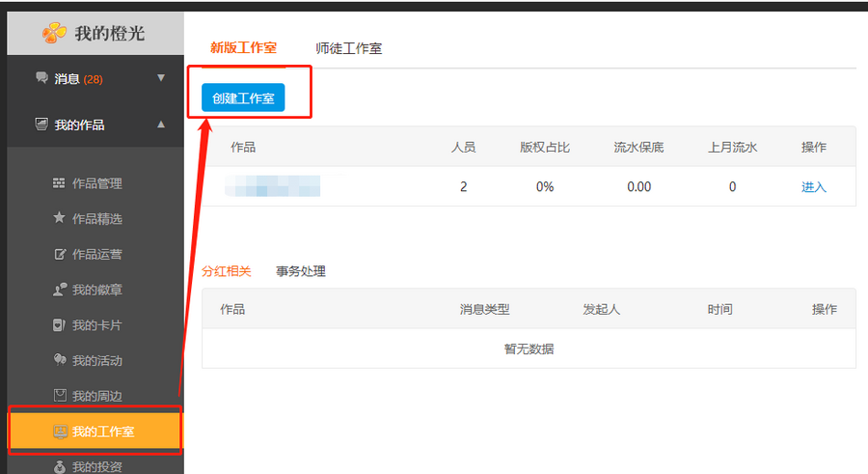Open the 事务处理 tab
This screenshot has height=474, width=868.
(x=301, y=271)
